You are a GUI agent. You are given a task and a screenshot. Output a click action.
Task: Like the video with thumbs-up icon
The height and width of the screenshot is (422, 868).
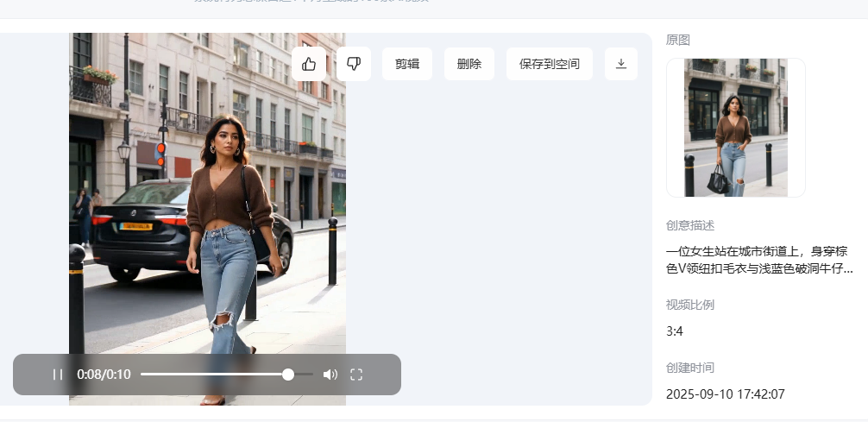[x=309, y=64]
